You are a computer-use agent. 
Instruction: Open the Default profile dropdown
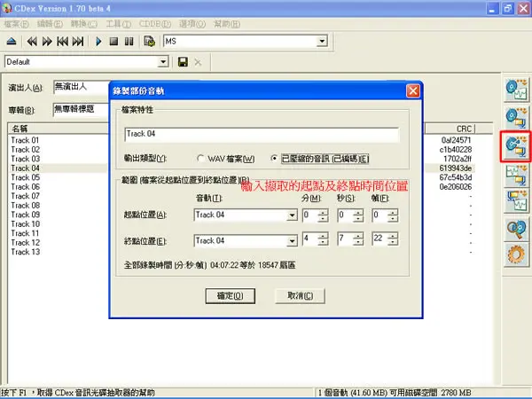coord(163,62)
